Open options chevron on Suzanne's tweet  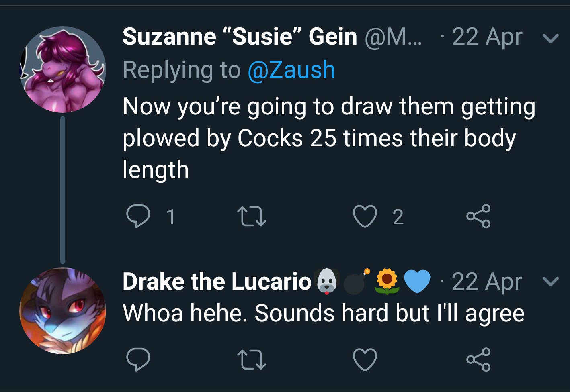click(x=550, y=38)
